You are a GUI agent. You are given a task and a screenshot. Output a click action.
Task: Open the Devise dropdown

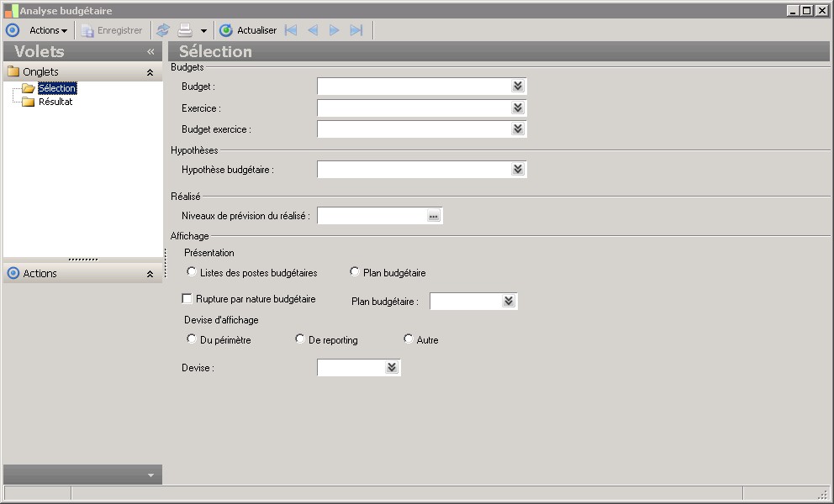coord(392,368)
